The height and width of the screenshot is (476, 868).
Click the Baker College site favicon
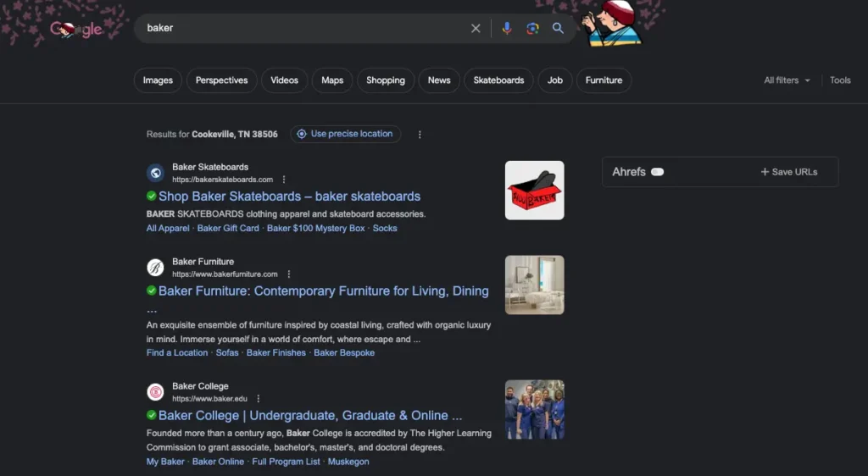point(156,392)
